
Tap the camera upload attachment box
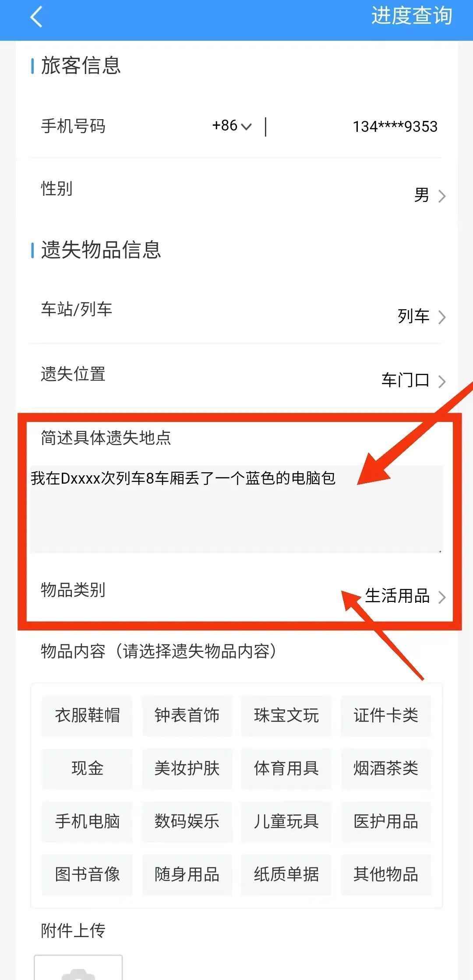click(x=78, y=967)
